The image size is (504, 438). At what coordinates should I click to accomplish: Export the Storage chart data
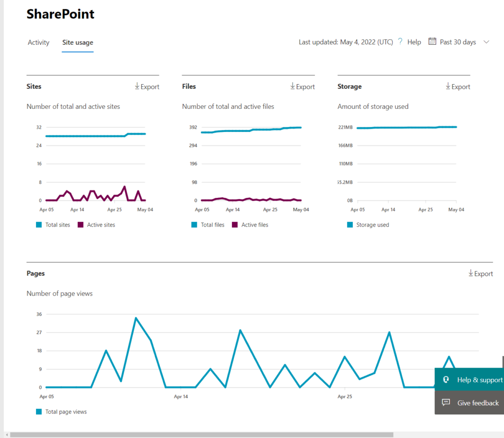(x=458, y=87)
